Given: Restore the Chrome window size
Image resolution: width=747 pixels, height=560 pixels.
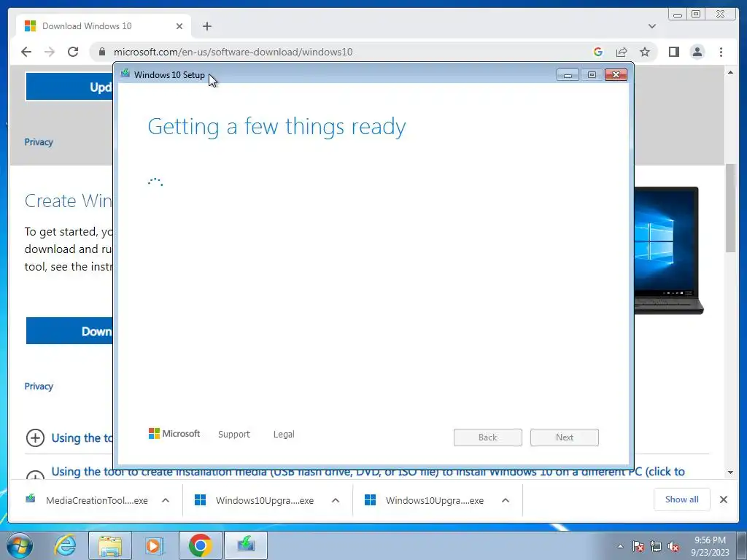Looking at the screenshot, I should click(696, 15).
